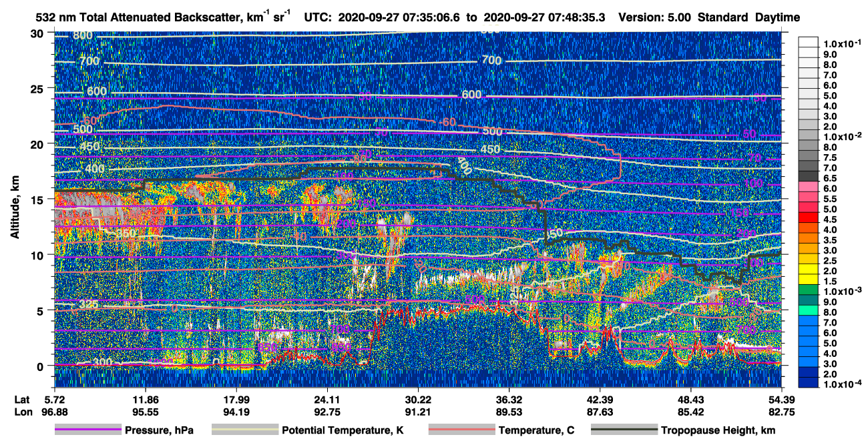Viewport: 868px width, 445px height.
Task: Click the colorbar label 2.5
Action: (x=831, y=260)
